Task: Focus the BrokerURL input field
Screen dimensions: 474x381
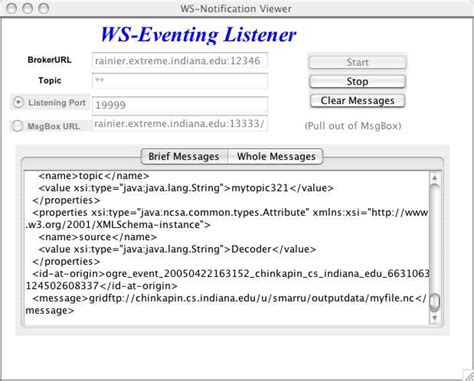Action: [180, 61]
